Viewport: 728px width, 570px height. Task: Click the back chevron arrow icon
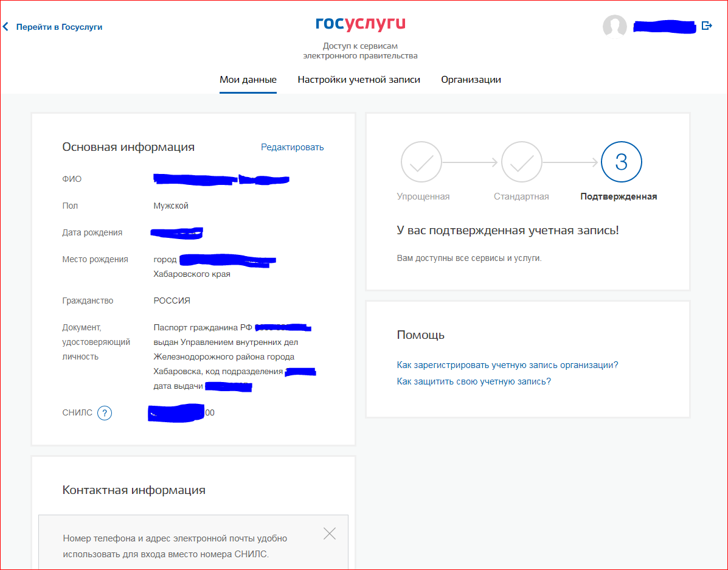point(6,27)
